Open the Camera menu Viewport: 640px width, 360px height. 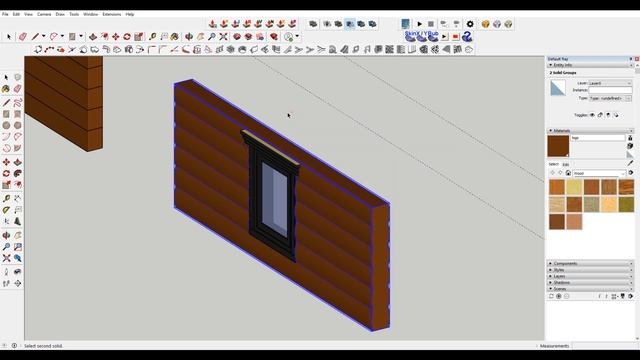44,14
